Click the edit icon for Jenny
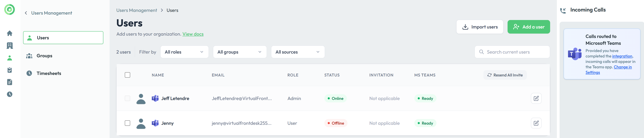This screenshot has height=138, width=644. [536, 123]
